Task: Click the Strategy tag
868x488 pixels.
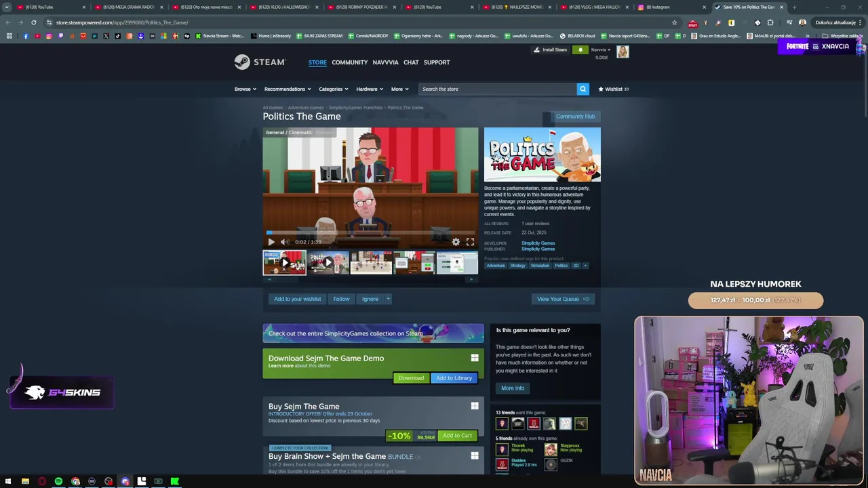Action: [x=518, y=266]
